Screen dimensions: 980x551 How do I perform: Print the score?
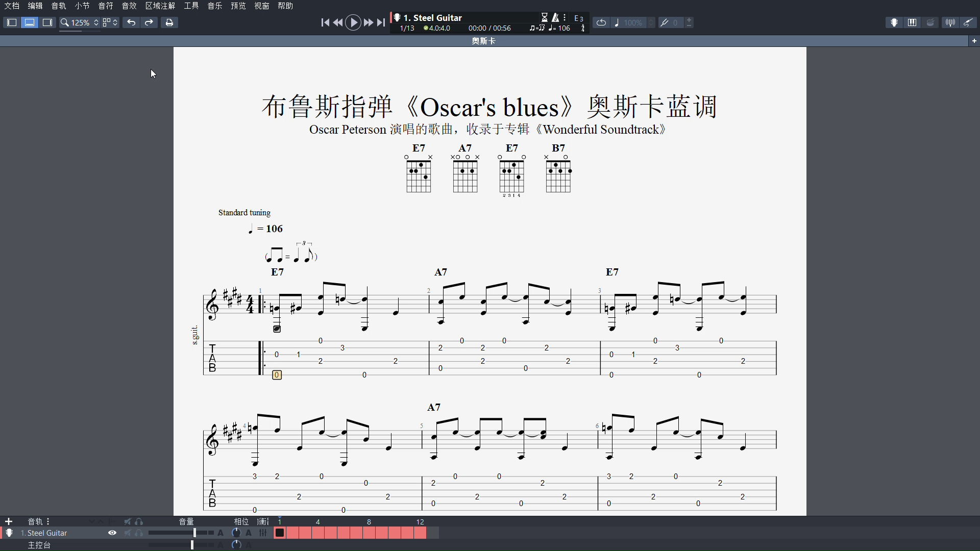(x=169, y=22)
